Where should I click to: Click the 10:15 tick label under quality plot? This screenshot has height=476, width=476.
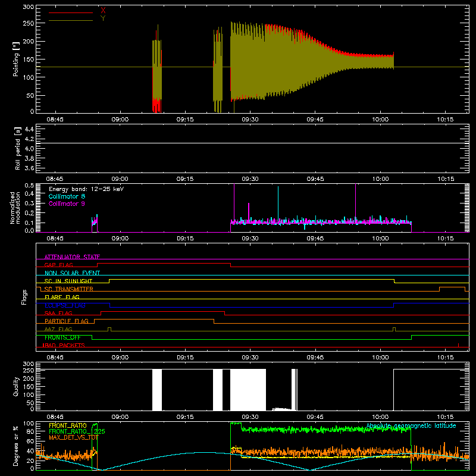pos(445,417)
